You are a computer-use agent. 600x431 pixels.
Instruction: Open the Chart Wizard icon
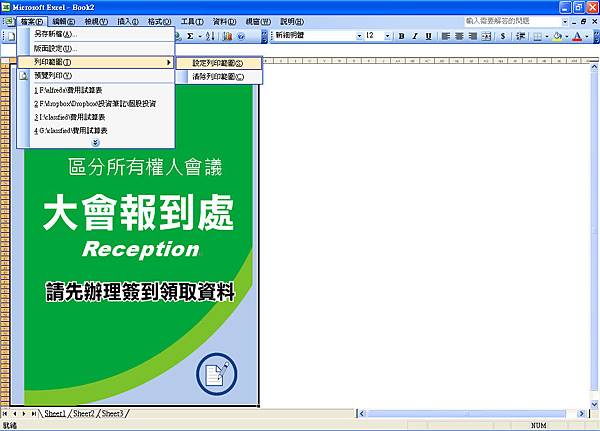(228, 36)
